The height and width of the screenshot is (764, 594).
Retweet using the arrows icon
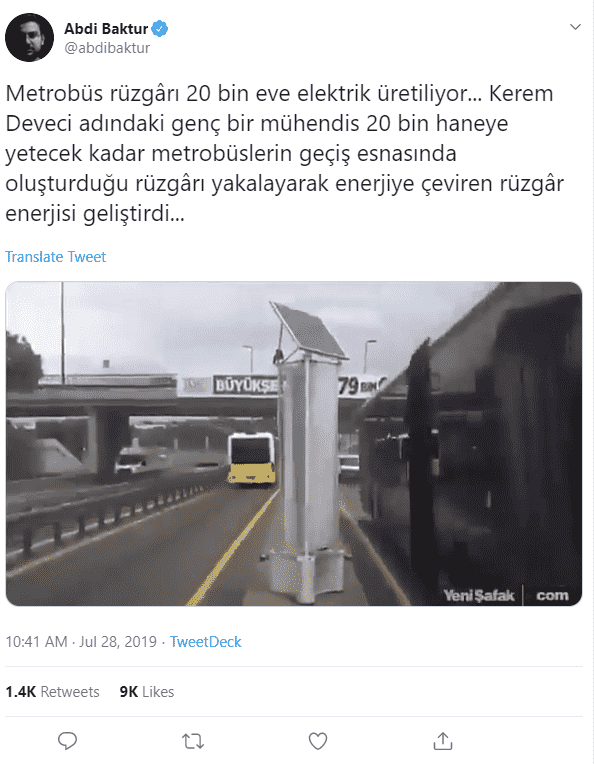click(193, 741)
